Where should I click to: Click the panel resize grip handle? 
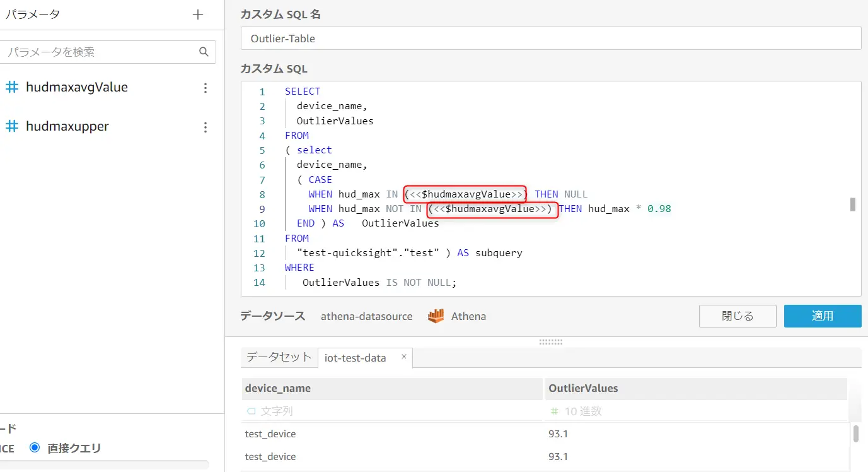[x=551, y=342]
